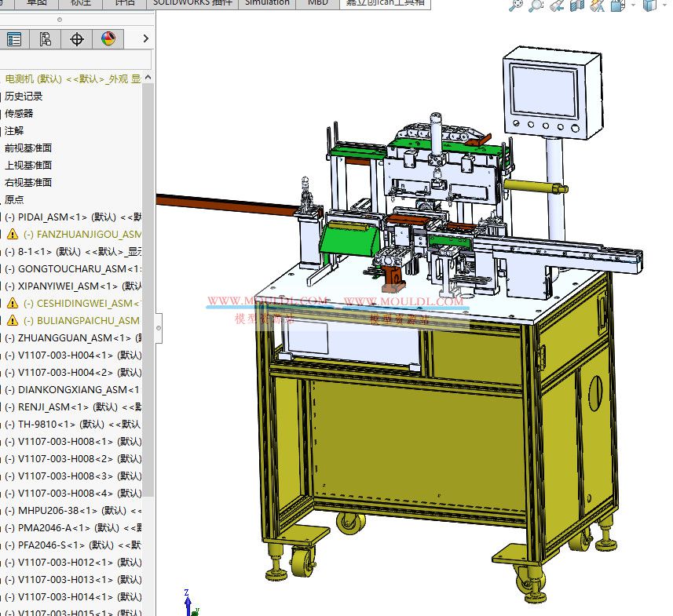Open the DisplayManager appearances sphere icon
673x616 pixels.
(108, 39)
